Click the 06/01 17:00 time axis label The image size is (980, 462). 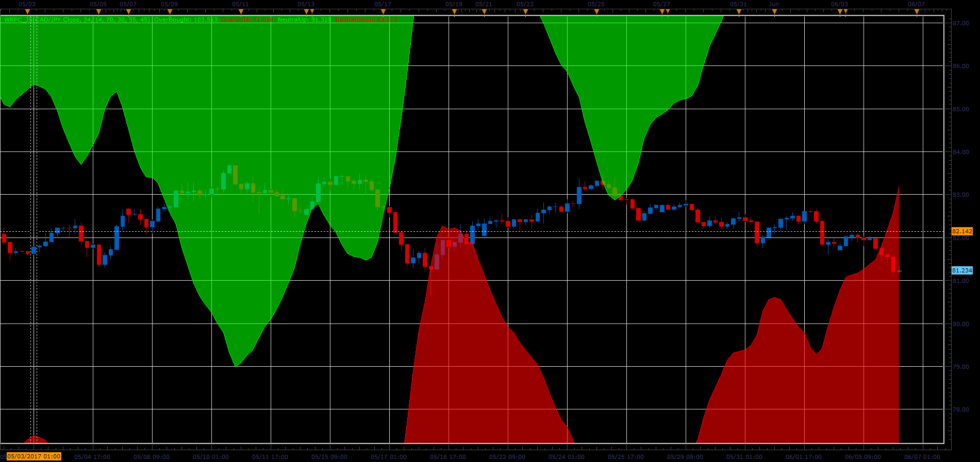[x=804, y=457]
